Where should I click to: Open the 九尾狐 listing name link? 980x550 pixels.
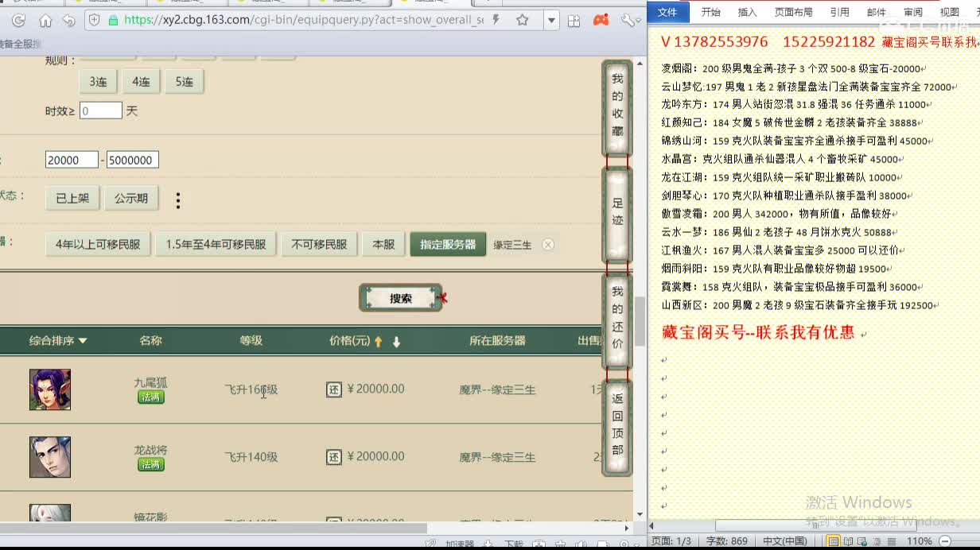click(x=150, y=382)
